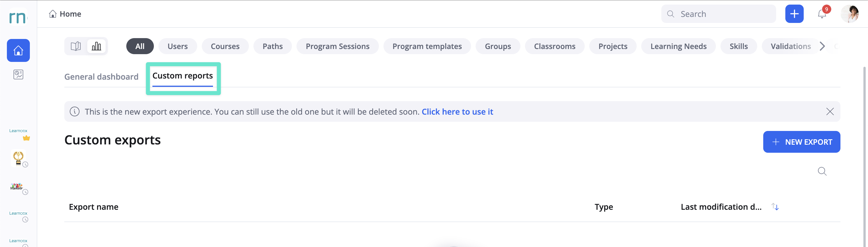Screen dimensions: 868x247
Task: Click the logo at top left
Action: coord(18,17)
